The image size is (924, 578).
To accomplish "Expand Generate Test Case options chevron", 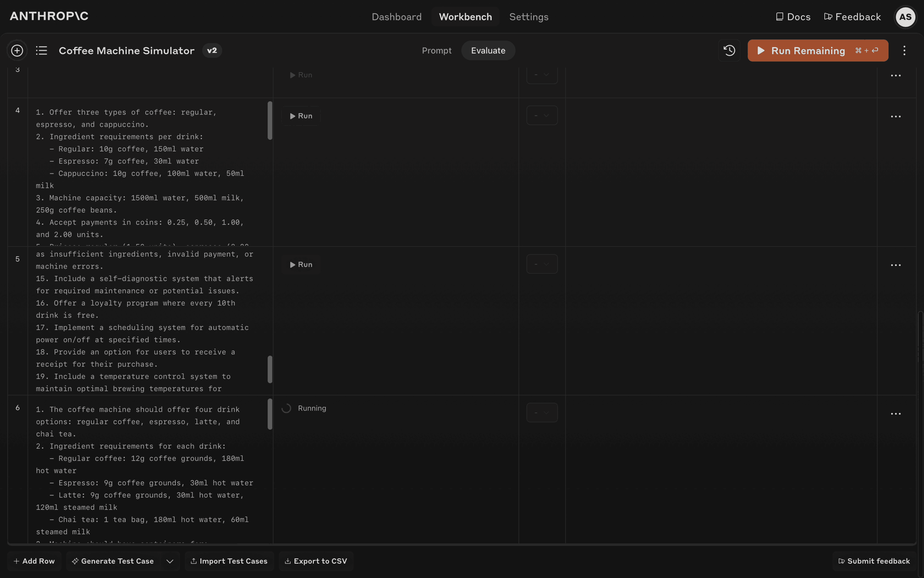I will [x=170, y=561].
